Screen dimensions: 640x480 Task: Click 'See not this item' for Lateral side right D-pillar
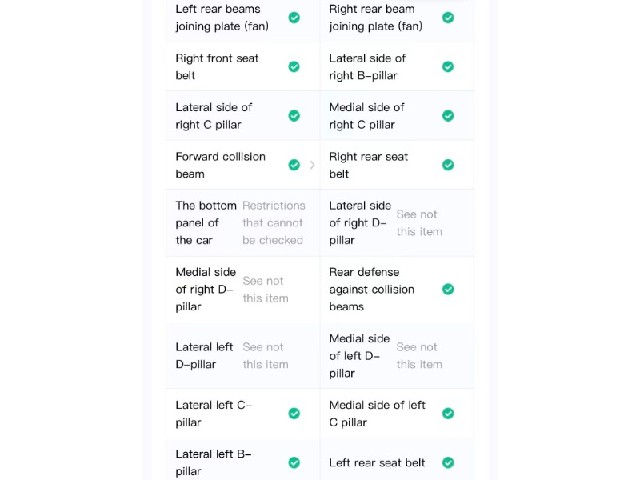[x=419, y=223]
